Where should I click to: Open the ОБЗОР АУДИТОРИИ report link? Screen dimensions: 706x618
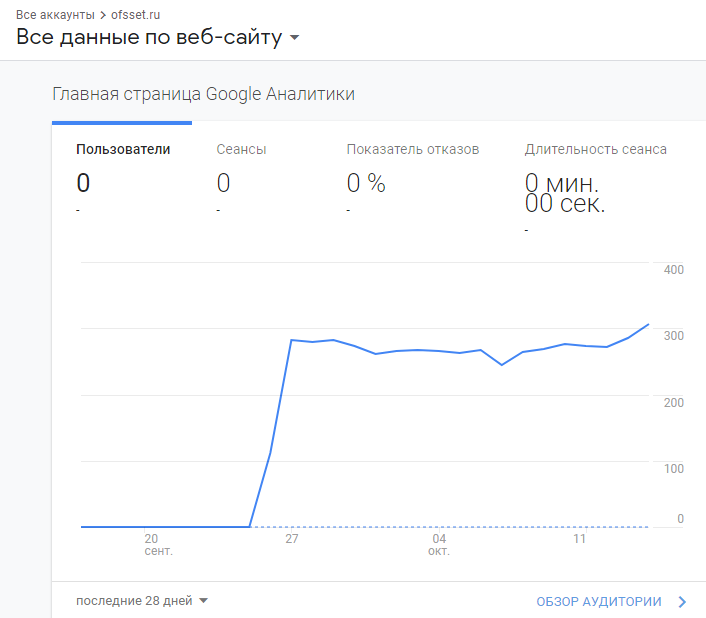pos(599,602)
